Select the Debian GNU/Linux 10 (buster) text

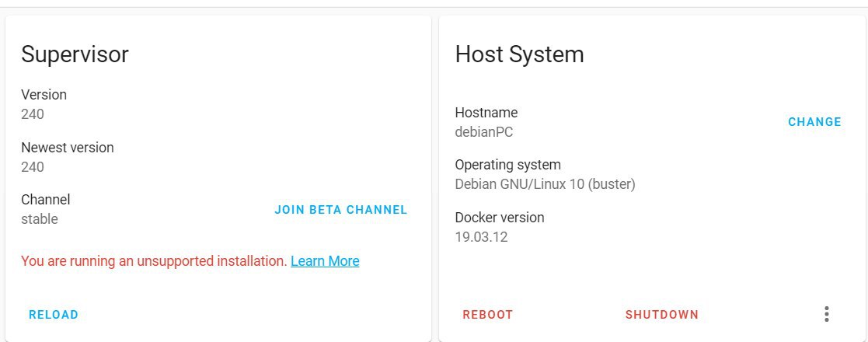click(x=545, y=183)
